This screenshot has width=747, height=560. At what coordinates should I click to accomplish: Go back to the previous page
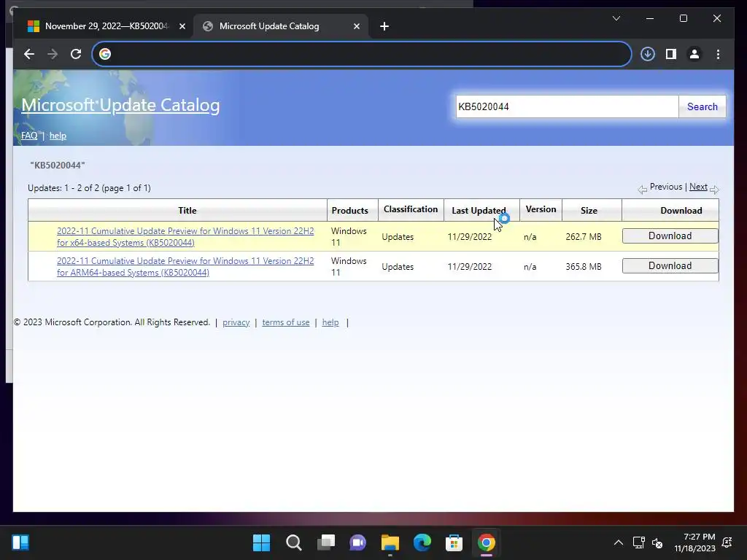pyautogui.click(x=29, y=54)
